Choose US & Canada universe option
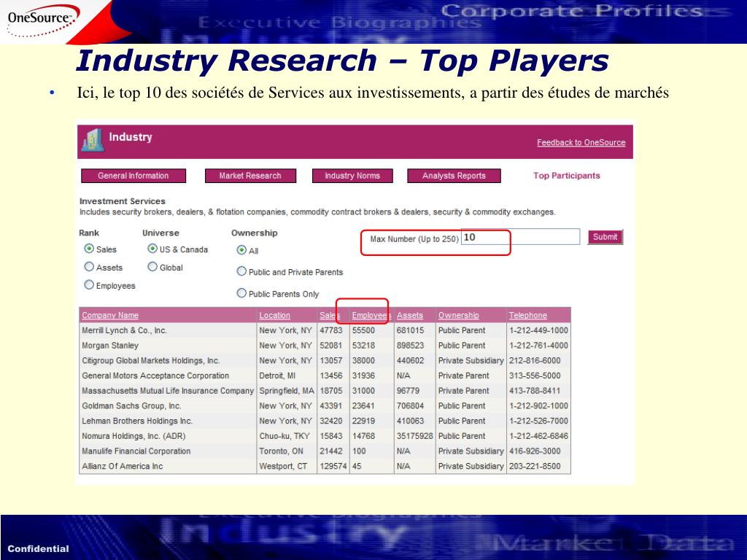This screenshot has width=747, height=560. (x=152, y=249)
